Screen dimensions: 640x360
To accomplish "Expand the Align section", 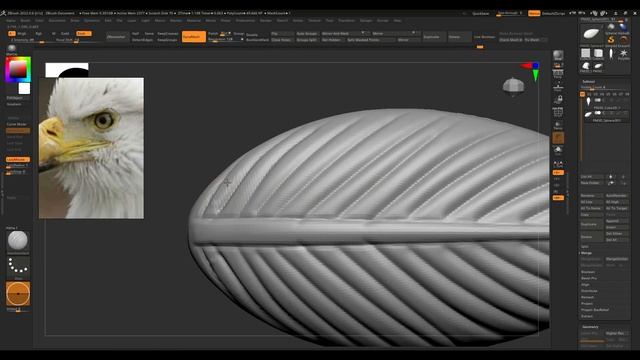I will 585,284.
